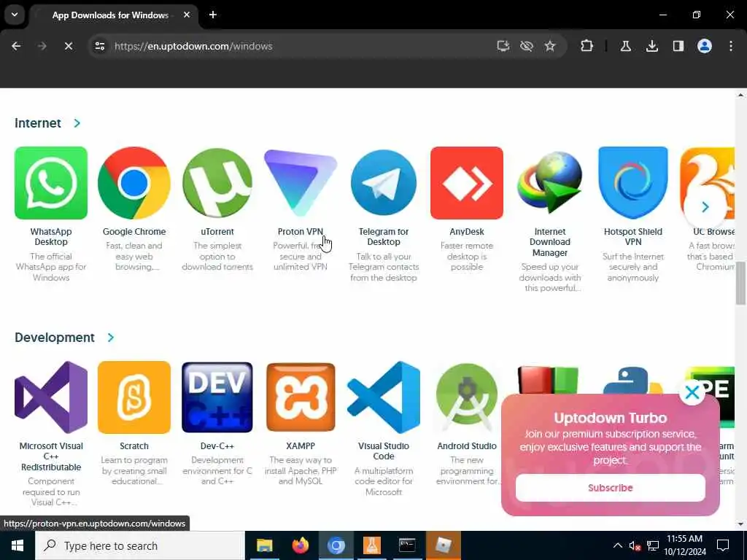The width and height of the screenshot is (747, 560).
Task: Click the Scratch app icon
Action: pos(134,397)
